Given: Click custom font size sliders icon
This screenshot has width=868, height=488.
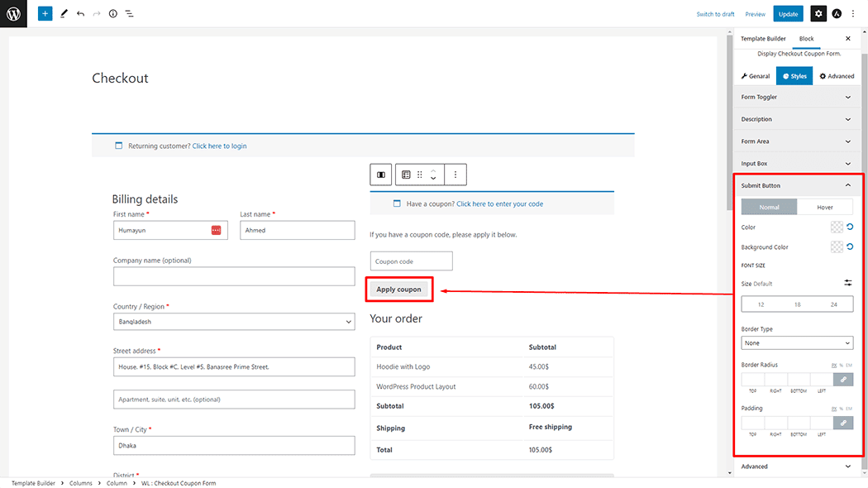Looking at the screenshot, I should (x=847, y=283).
